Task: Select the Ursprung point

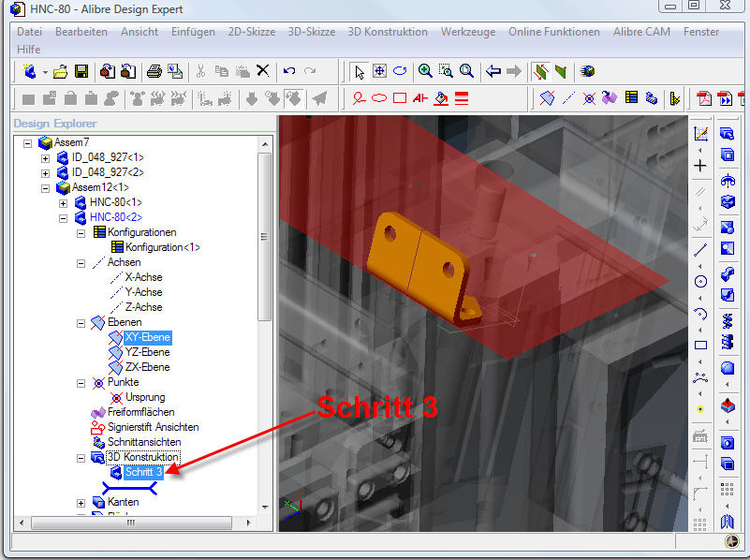Action: click(145, 397)
